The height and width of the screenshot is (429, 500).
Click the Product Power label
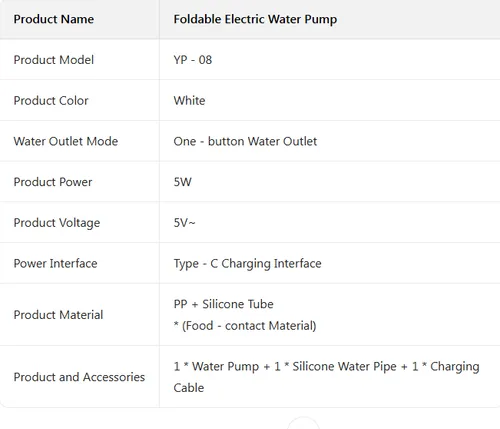click(53, 182)
